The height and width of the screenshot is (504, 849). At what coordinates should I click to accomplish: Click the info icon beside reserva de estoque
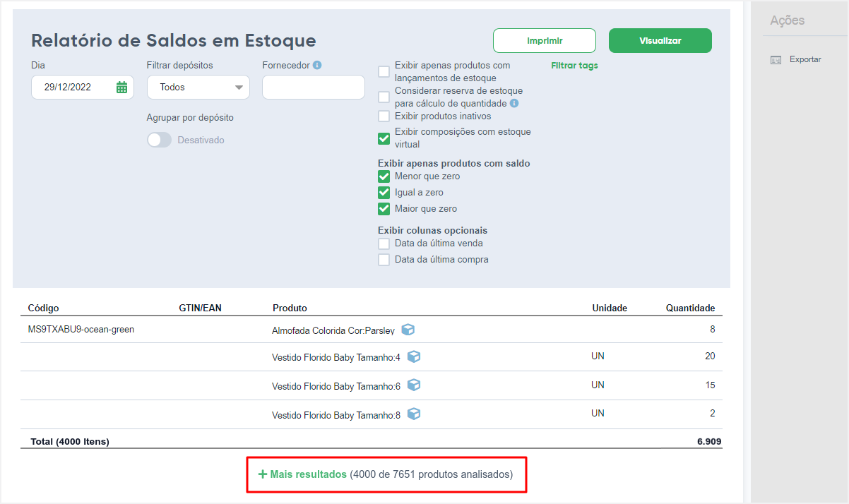pyautogui.click(x=514, y=103)
